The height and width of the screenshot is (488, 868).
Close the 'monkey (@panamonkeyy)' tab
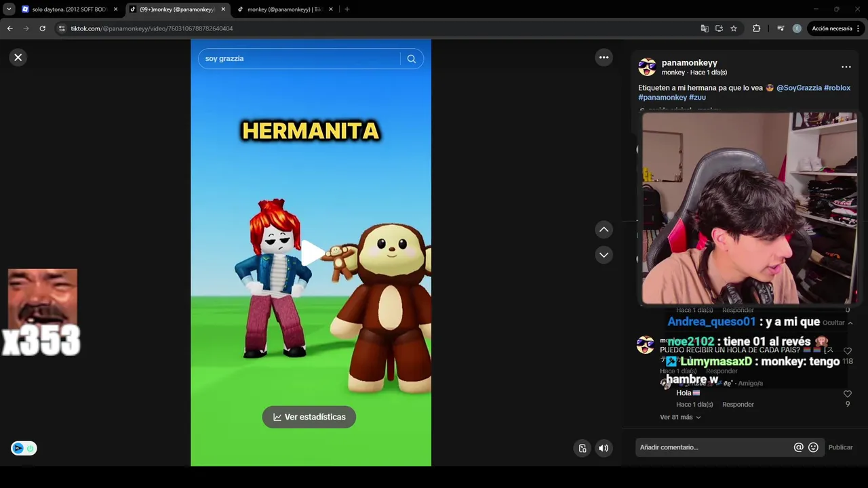(331, 9)
